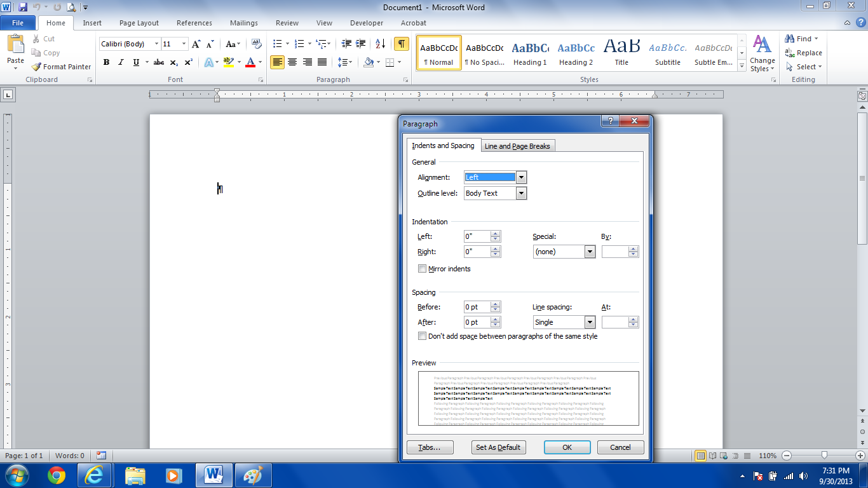
Task: Click Increase Indent icon
Action: [x=361, y=44]
